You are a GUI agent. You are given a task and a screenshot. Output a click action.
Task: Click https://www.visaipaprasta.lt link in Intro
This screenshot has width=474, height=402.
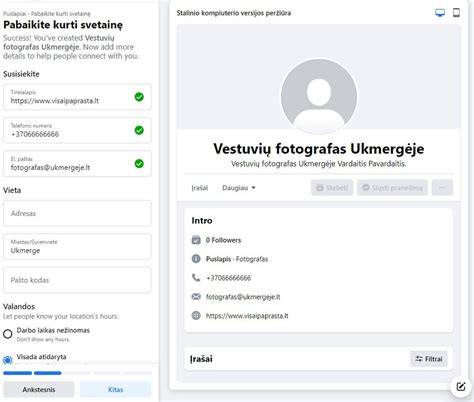(247, 316)
